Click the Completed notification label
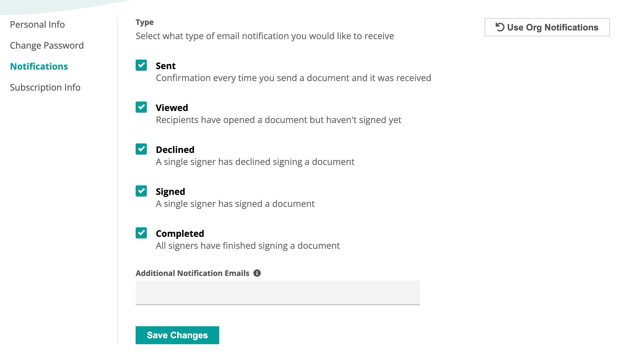This screenshot has width=623, height=364. pos(180,233)
